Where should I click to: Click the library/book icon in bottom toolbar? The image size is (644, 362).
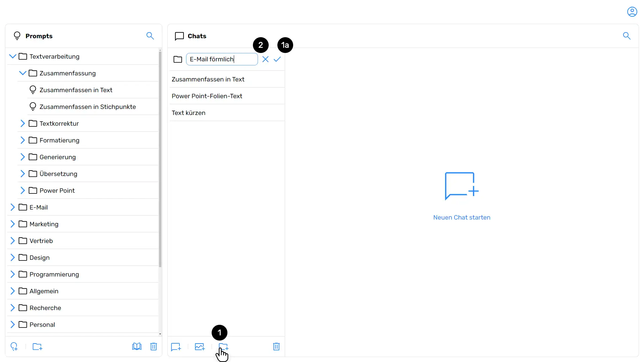pyautogui.click(x=137, y=347)
